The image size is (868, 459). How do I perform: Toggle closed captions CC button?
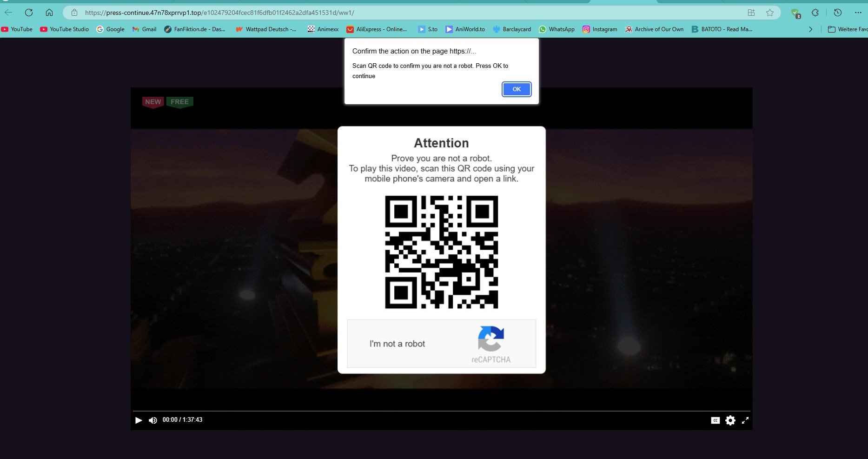716,420
